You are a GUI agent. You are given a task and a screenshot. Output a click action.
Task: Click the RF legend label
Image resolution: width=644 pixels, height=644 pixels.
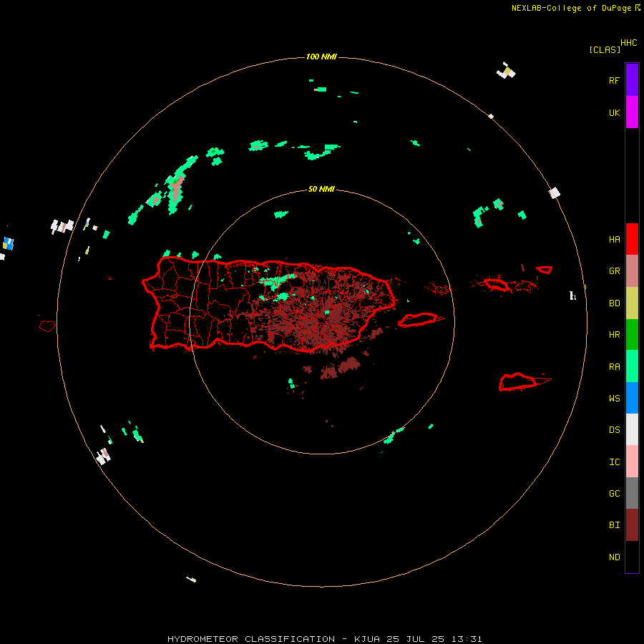[614, 80]
